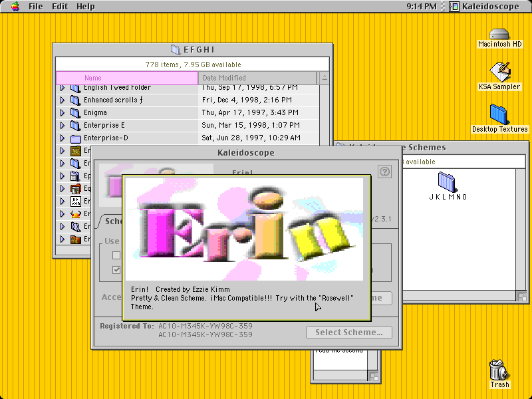
Task: Click the 'Enterprise E' file name
Action: click(x=104, y=125)
